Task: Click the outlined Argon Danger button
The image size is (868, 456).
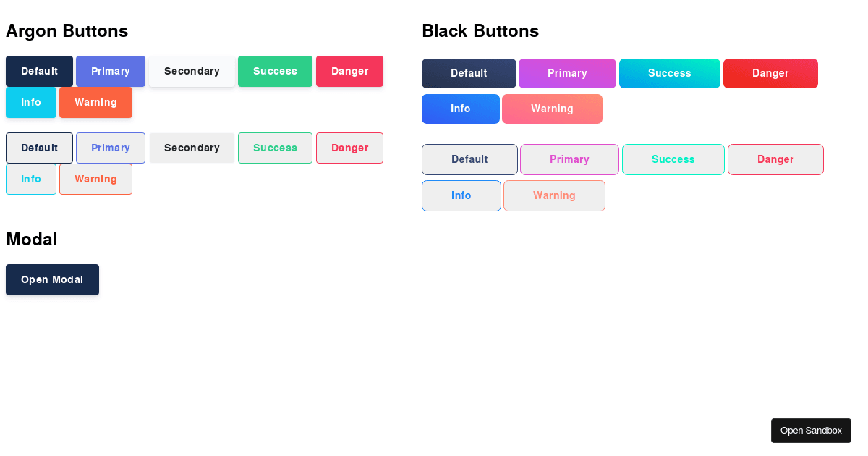Action: pyautogui.click(x=349, y=147)
